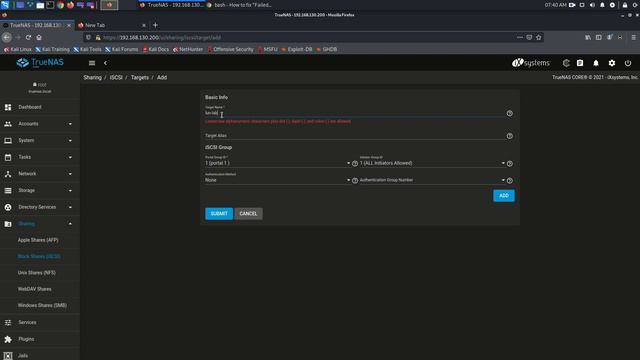Show help for Target Name
Image resolution: width=640 pixels, height=360 pixels.
point(510,113)
